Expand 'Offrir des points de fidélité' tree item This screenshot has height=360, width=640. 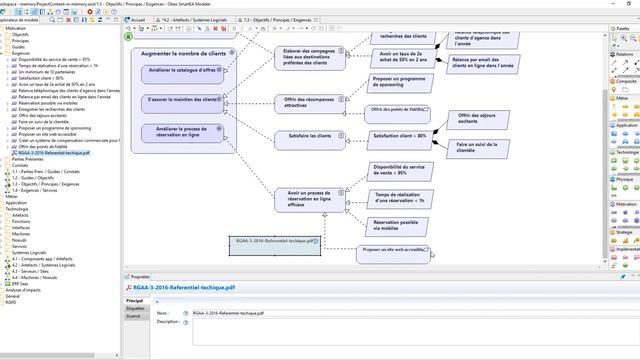click(x=8, y=147)
